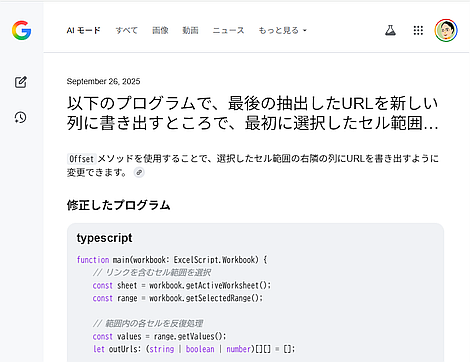
Task: Open AI mode history clock icon
Action: click(21, 117)
